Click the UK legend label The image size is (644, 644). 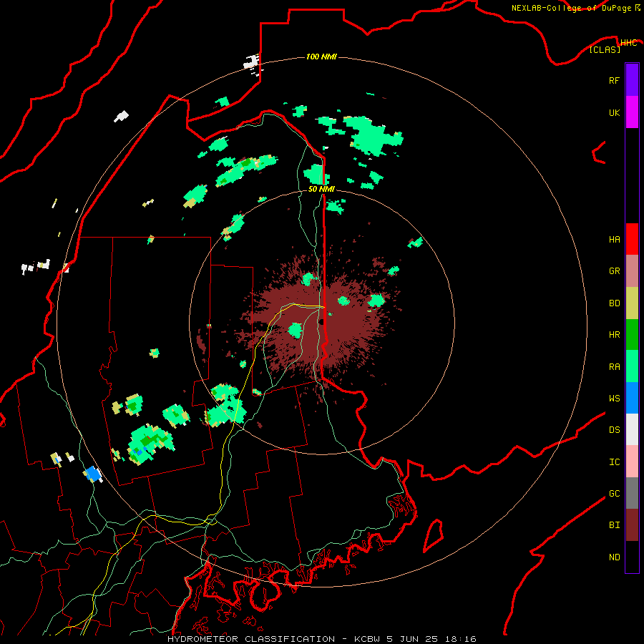coord(614,112)
